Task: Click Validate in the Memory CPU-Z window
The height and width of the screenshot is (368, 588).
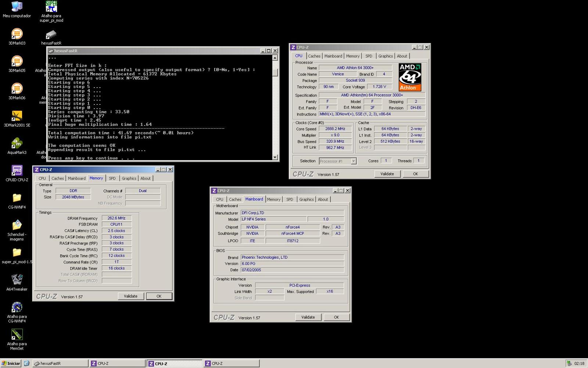Action: tap(130, 296)
